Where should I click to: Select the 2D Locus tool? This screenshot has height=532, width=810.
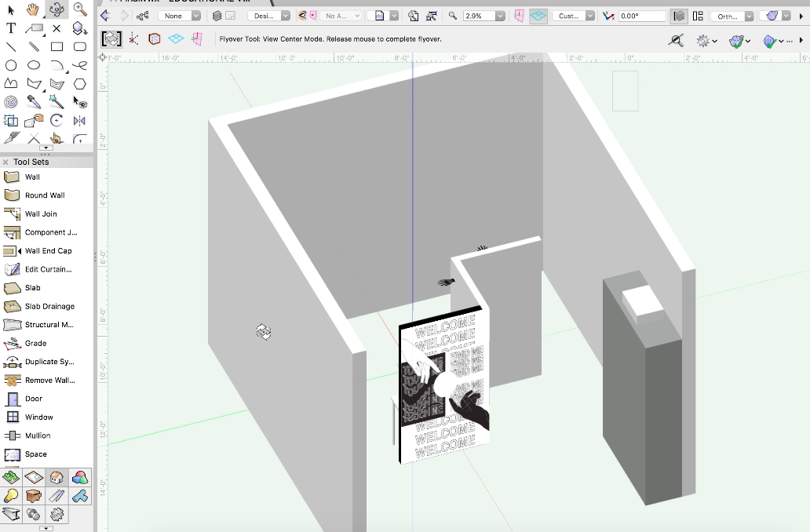pyautogui.click(x=57, y=28)
